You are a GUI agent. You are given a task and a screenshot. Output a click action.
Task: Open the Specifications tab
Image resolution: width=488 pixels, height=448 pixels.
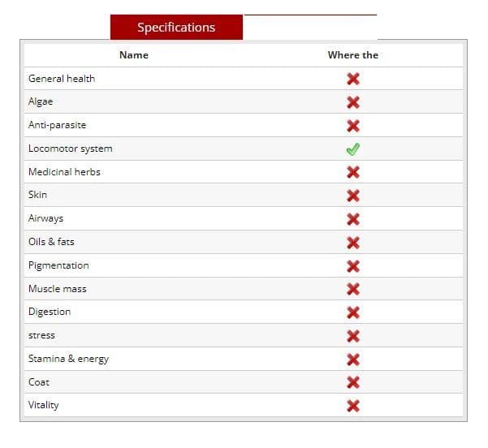(176, 28)
